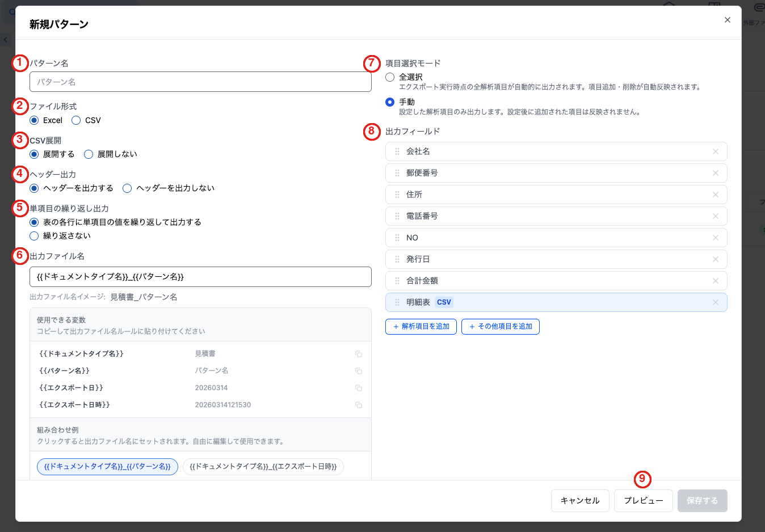Remove the 会社名 output field
The image size is (765, 532).
point(716,151)
